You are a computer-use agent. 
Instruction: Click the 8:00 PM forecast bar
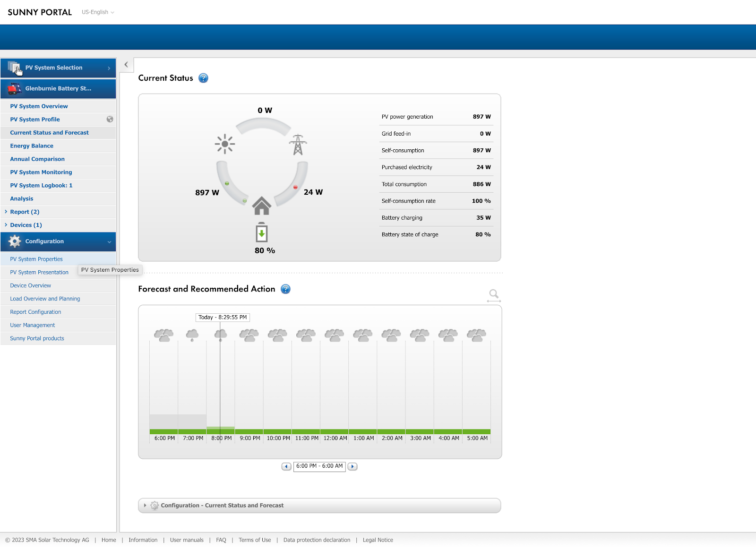point(221,430)
